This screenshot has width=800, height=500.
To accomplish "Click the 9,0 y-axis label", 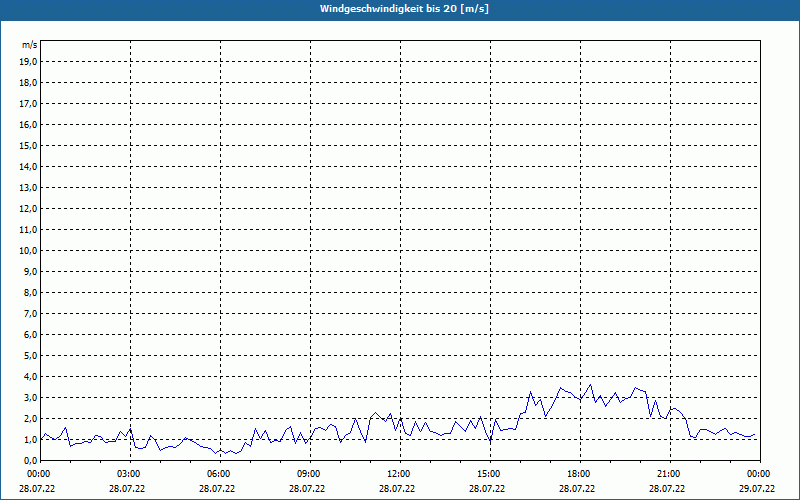I will coord(32,271).
